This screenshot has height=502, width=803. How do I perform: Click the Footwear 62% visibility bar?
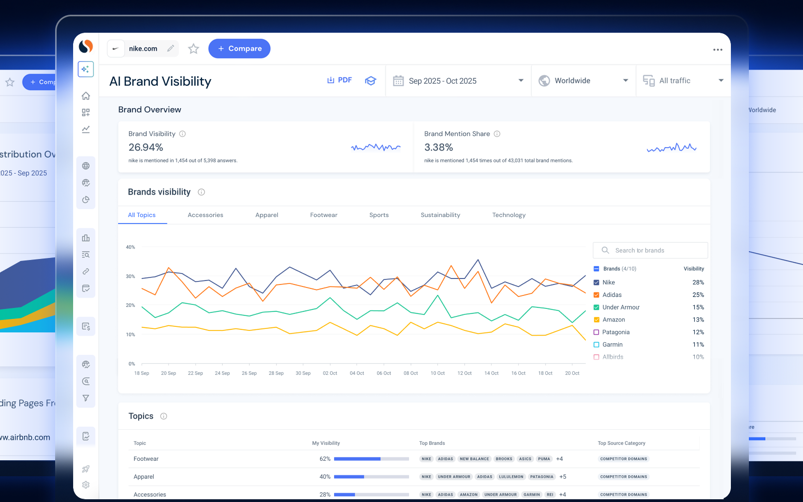(x=371, y=459)
